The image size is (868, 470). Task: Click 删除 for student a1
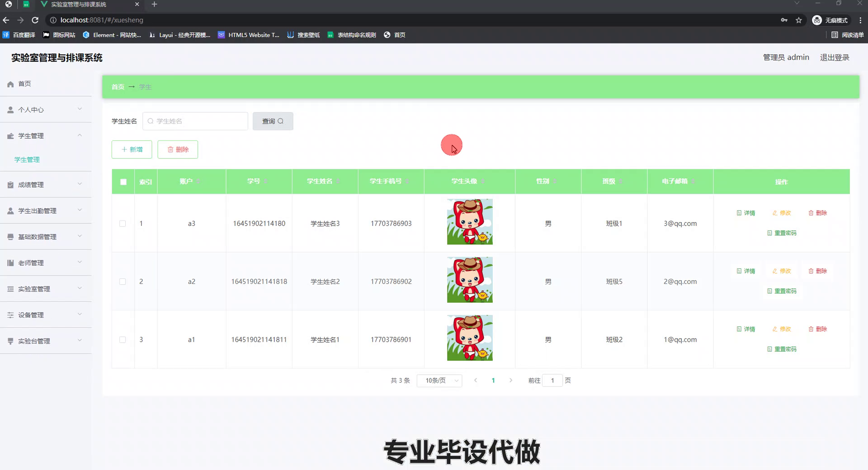tap(818, 329)
